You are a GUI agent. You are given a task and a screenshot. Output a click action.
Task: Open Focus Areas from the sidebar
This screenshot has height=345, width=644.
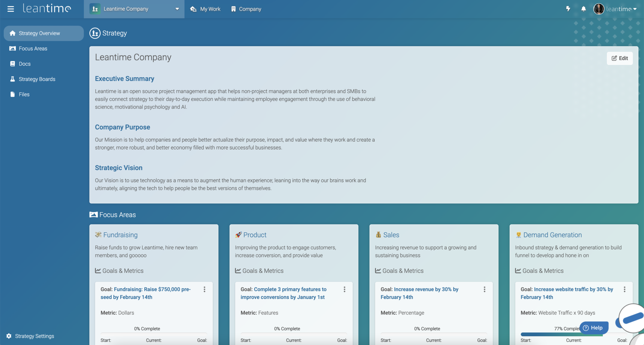pos(13,48)
